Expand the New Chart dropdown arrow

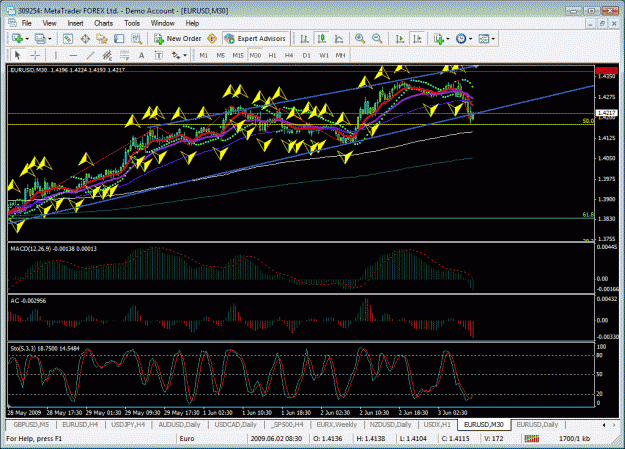pos(27,39)
